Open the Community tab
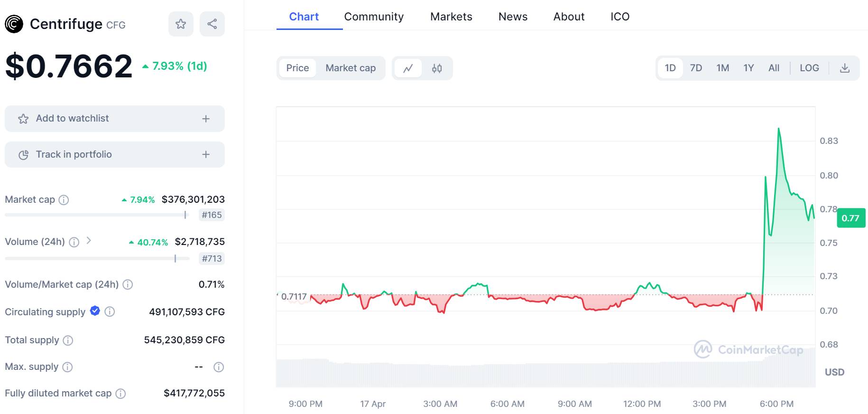This screenshot has height=414, width=868. [374, 17]
